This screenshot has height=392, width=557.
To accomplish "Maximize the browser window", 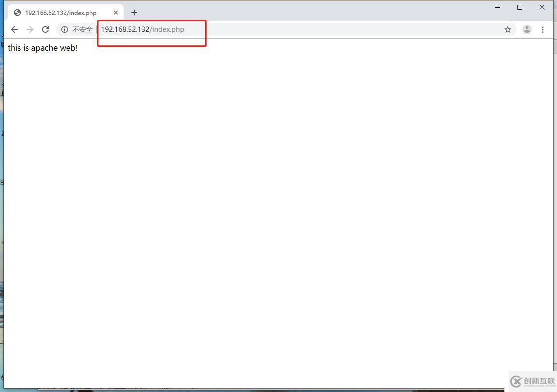I will tap(520, 7).
